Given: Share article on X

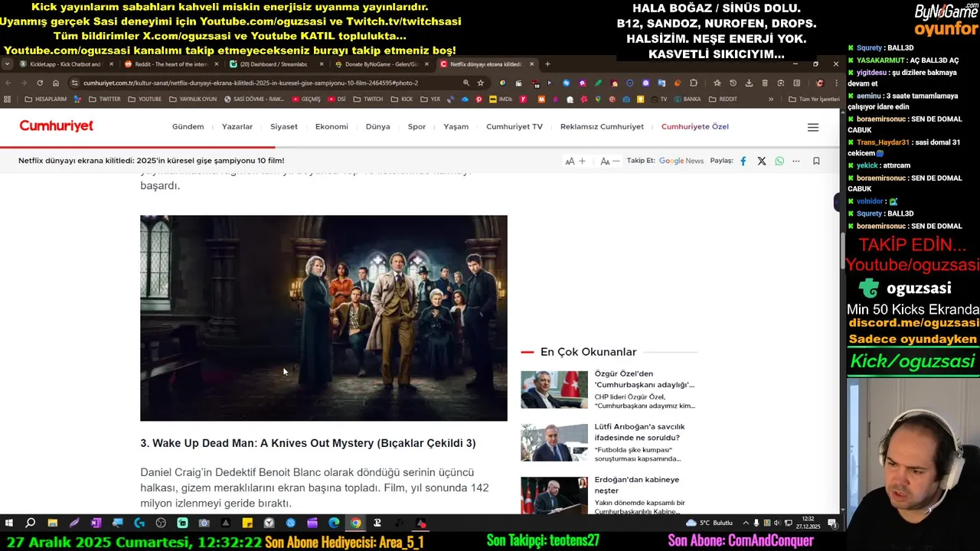Looking at the screenshot, I should [x=761, y=161].
